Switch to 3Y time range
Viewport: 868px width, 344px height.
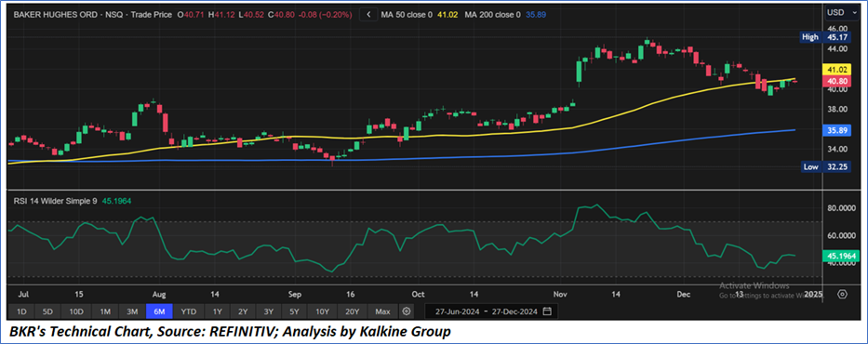pyautogui.click(x=269, y=311)
